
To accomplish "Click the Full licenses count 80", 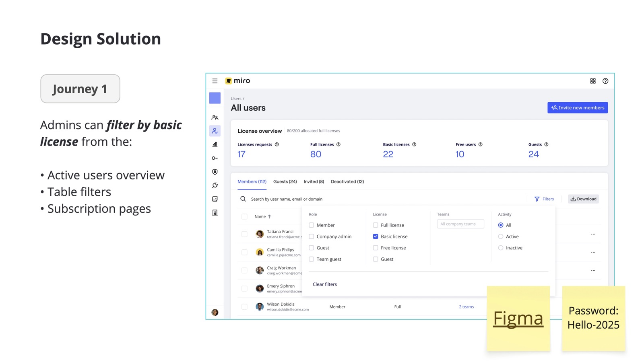I will 316,154.
